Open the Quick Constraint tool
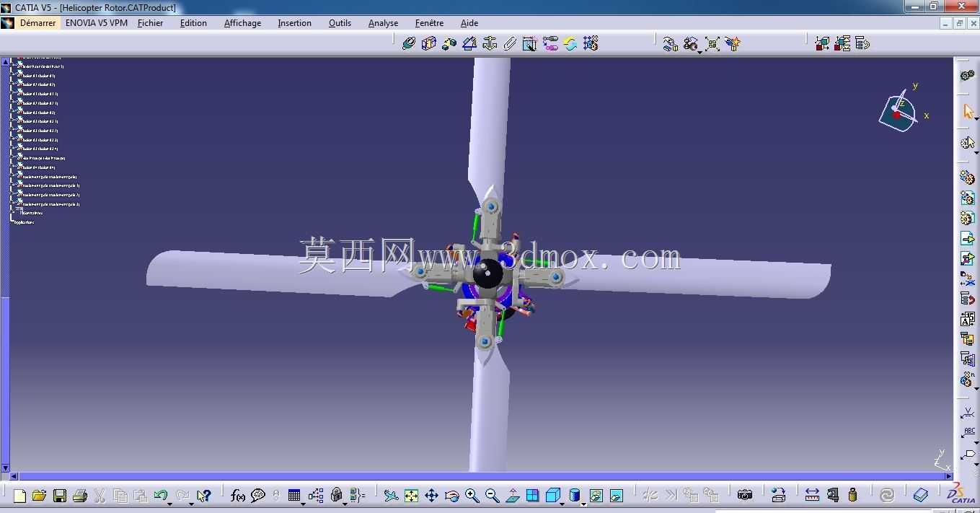Screen dimensions: 980x513 point(530,43)
